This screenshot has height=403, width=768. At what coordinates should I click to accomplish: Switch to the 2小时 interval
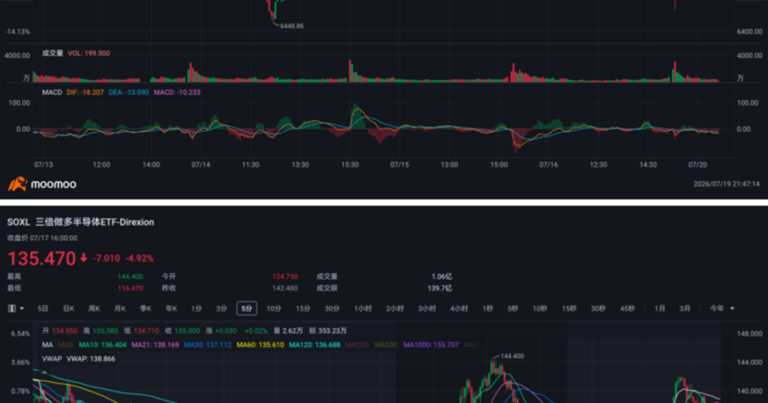click(395, 308)
